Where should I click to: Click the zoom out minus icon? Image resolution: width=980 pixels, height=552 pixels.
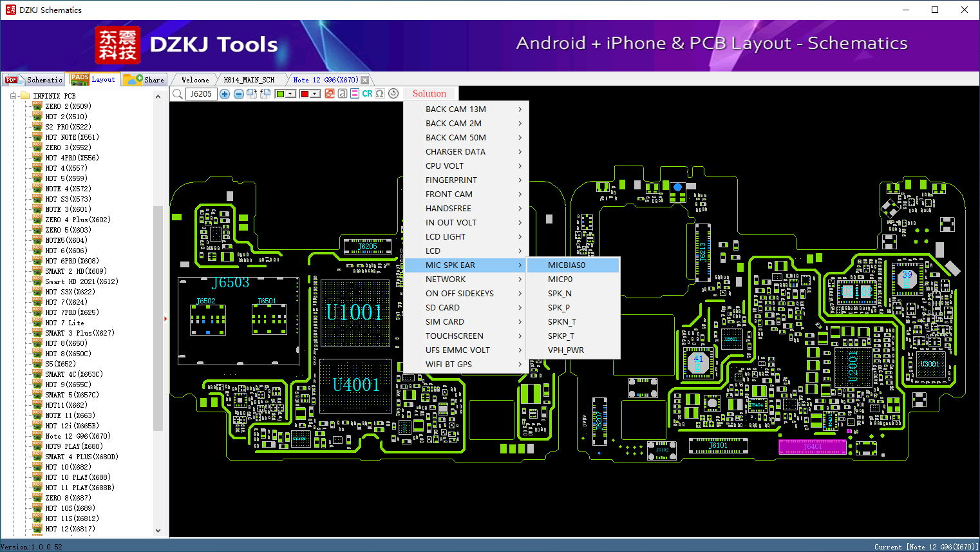pos(238,94)
